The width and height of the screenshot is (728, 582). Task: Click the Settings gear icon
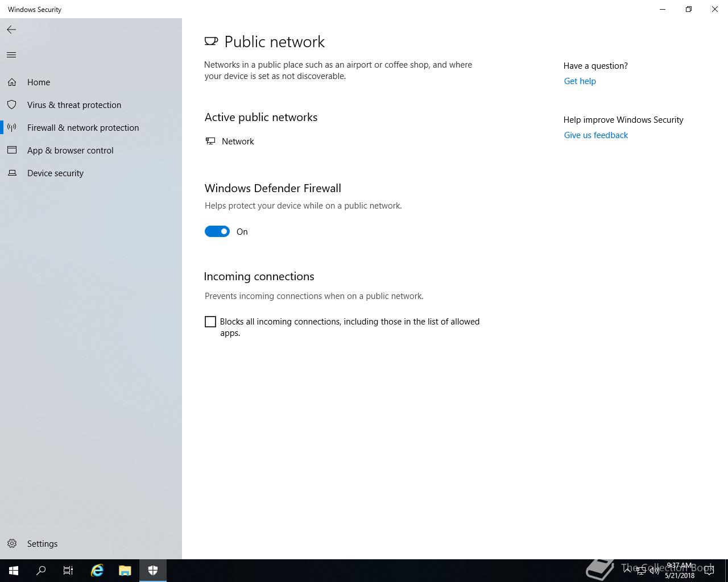click(x=12, y=544)
